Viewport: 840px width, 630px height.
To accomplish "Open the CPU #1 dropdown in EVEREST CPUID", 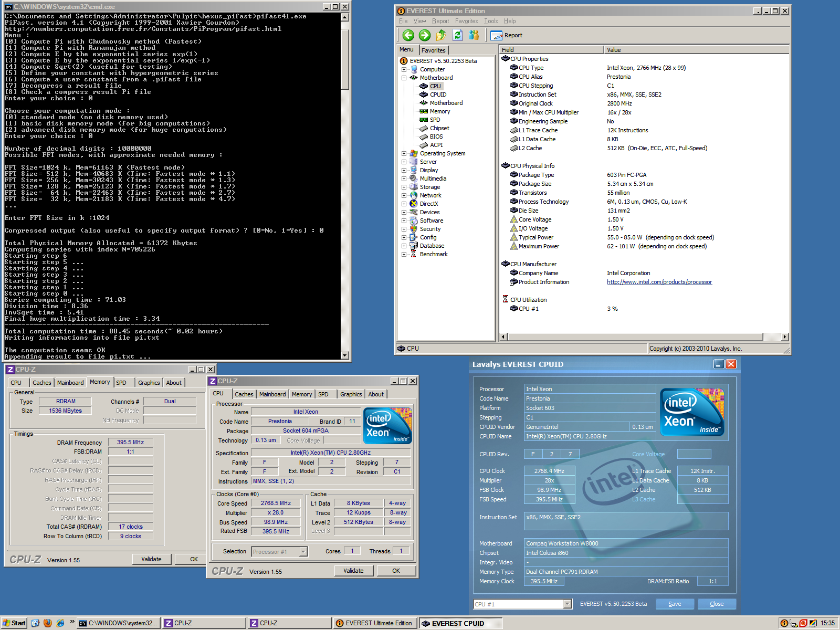I will 567,604.
